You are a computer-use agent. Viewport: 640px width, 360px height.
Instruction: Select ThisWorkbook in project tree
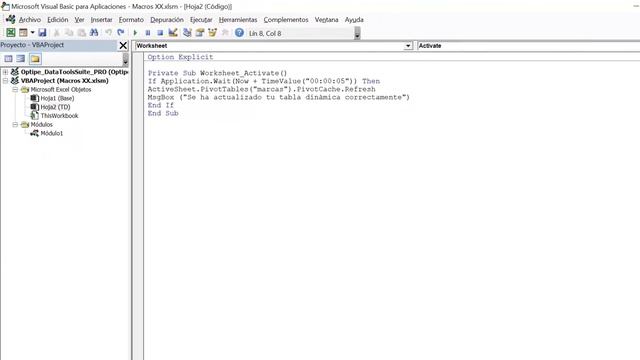[x=59, y=116]
